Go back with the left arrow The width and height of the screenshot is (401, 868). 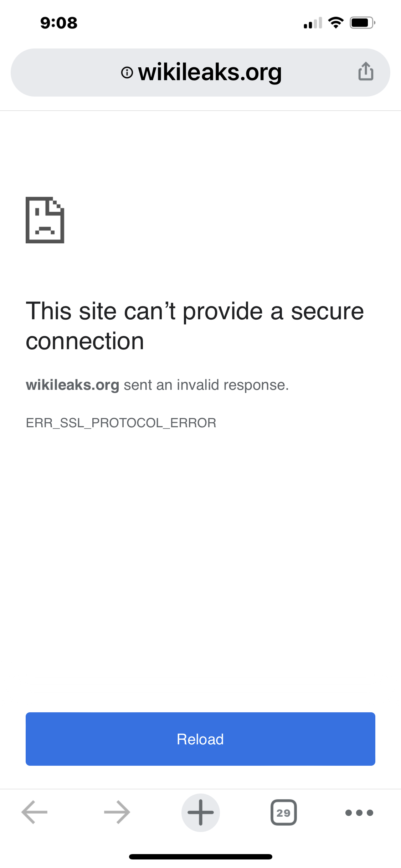click(x=34, y=812)
